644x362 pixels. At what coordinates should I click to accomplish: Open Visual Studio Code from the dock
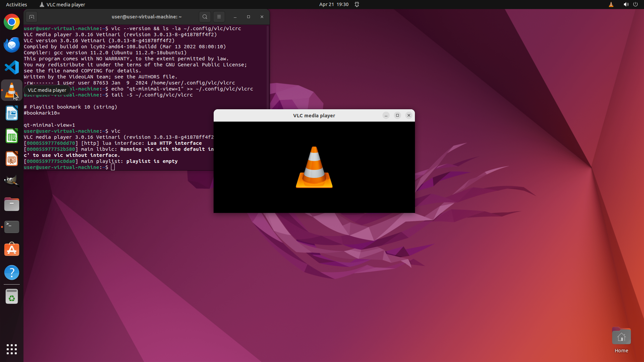click(x=12, y=67)
